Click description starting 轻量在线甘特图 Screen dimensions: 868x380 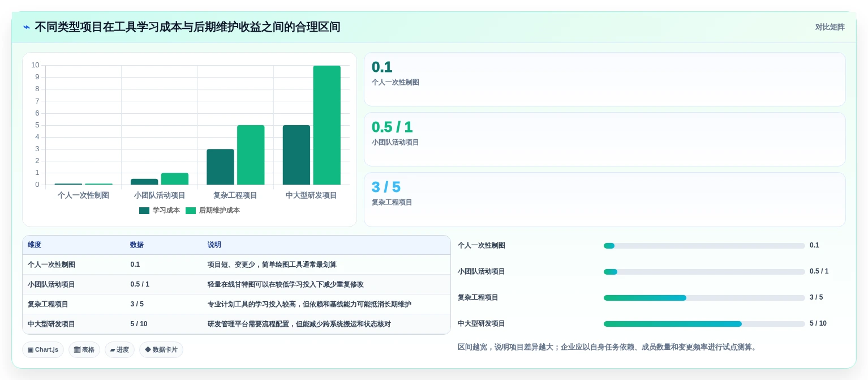click(286, 284)
